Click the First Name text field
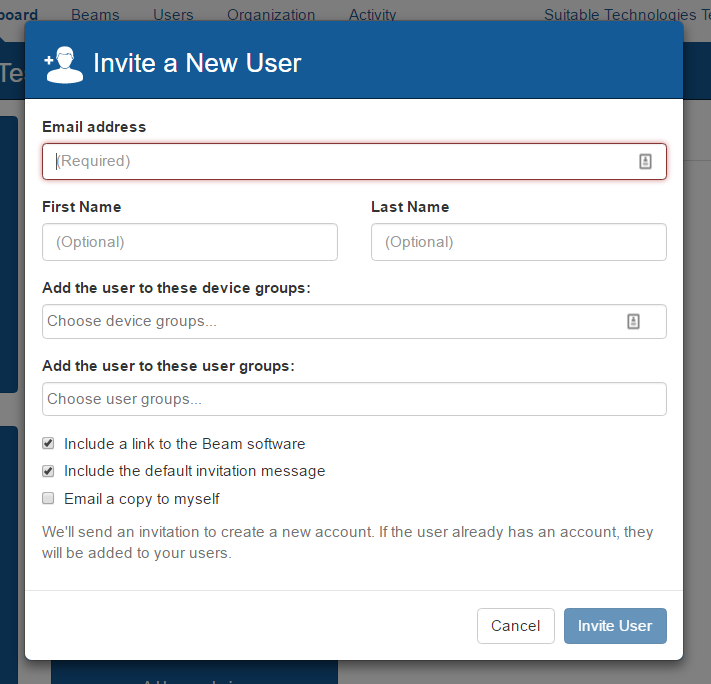 coord(190,242)
